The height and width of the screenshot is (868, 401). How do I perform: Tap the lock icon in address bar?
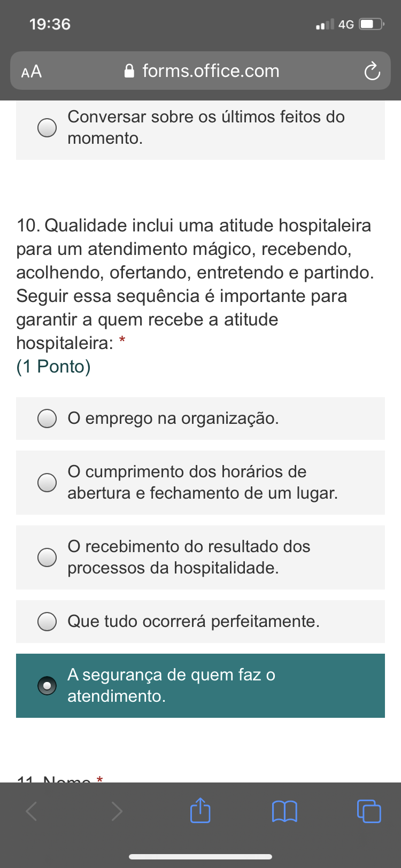(x=129, y=71)
